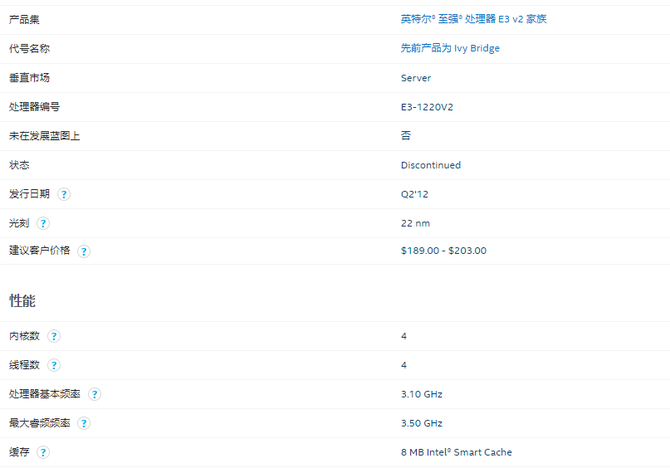Viewport: 670px width, 468px height.
Task: Click the 性能 section heading
Action: pyautogui.click(x=23, y=300)
